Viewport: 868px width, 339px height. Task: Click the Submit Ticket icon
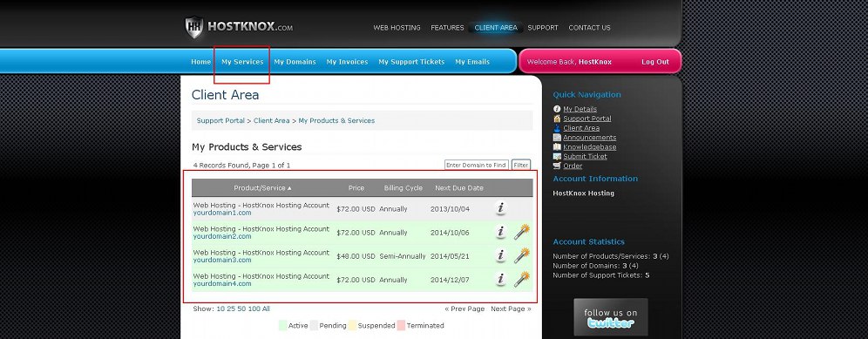[x=557, y=156]
